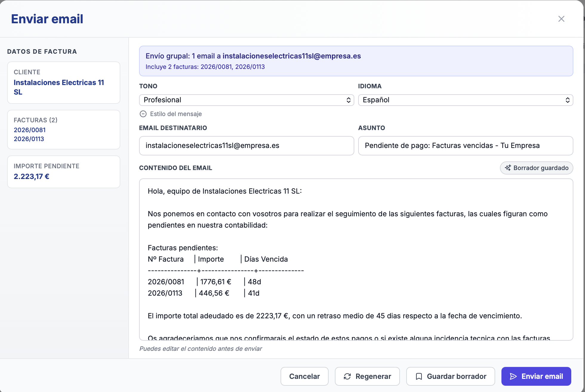Select invoice 2026/0113 in Facturas card
This screenshot has height=392, width=585.
pos(29,139)
